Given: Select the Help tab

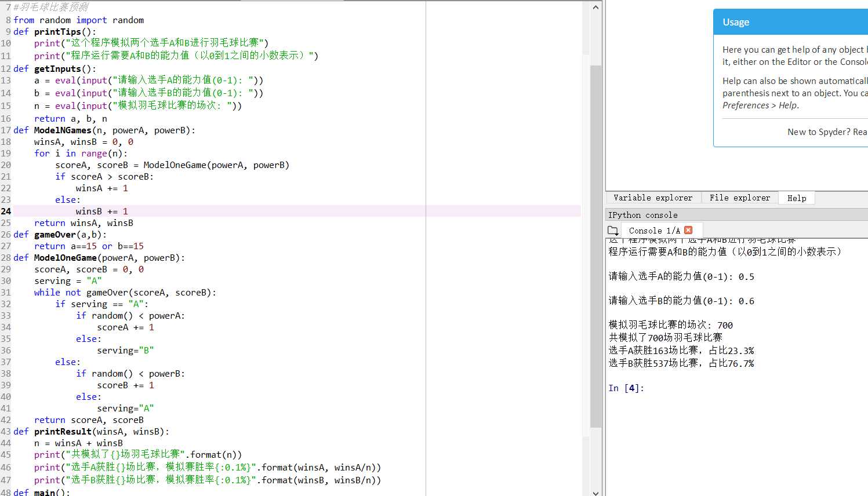Looking at the screenshot, I should coord(797,198).
